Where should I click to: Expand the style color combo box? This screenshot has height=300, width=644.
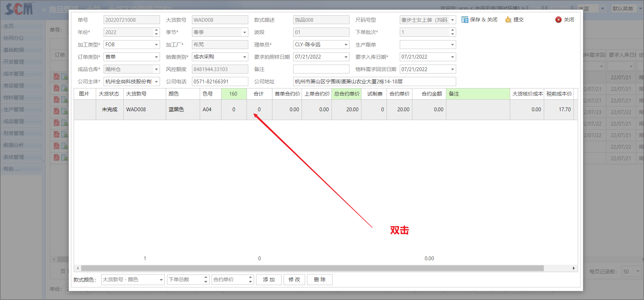161,280
